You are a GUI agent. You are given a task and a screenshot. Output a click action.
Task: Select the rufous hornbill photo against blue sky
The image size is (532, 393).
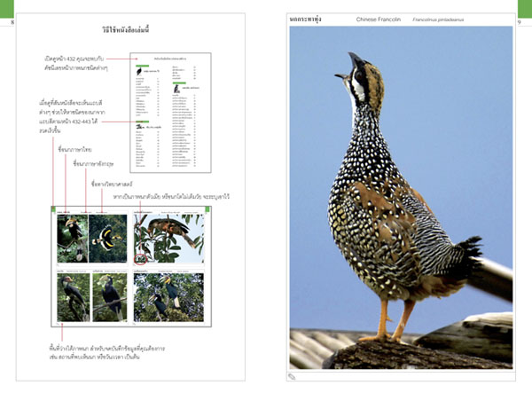tap(169, 239)
